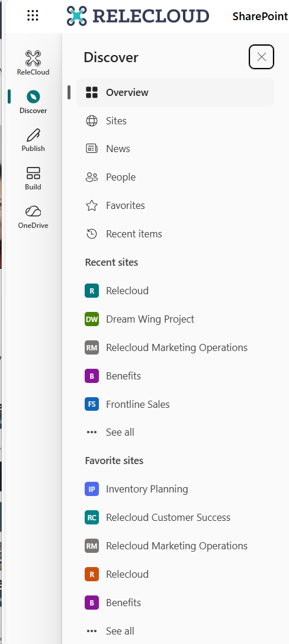Screen dimensions: 289x644
Task: Click the Recent items clock icon
Action: tap(92, 234)
